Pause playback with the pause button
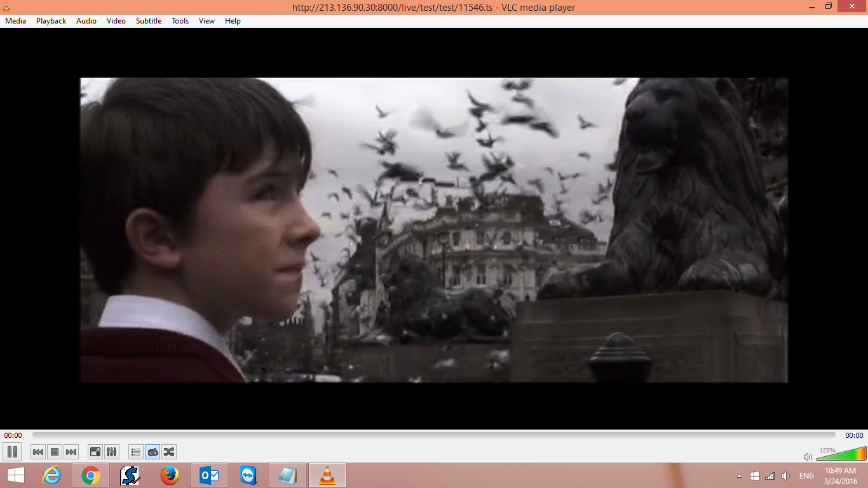Viewport: 868px width, 488px height. (12, 452)
